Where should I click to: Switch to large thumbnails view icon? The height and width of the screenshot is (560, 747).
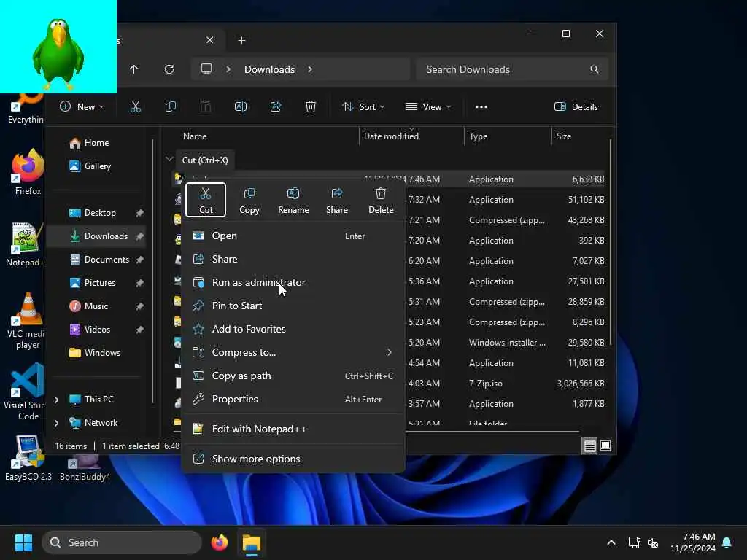point(605,446)
